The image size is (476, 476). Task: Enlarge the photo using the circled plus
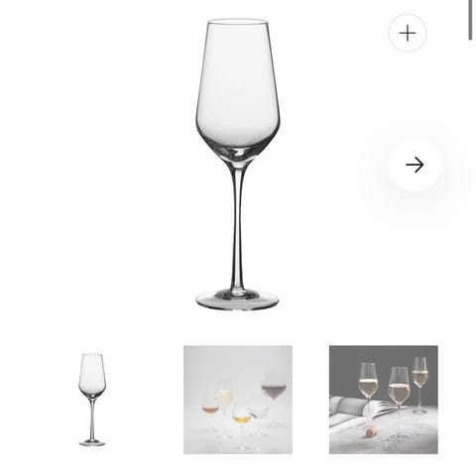point(408,33)
